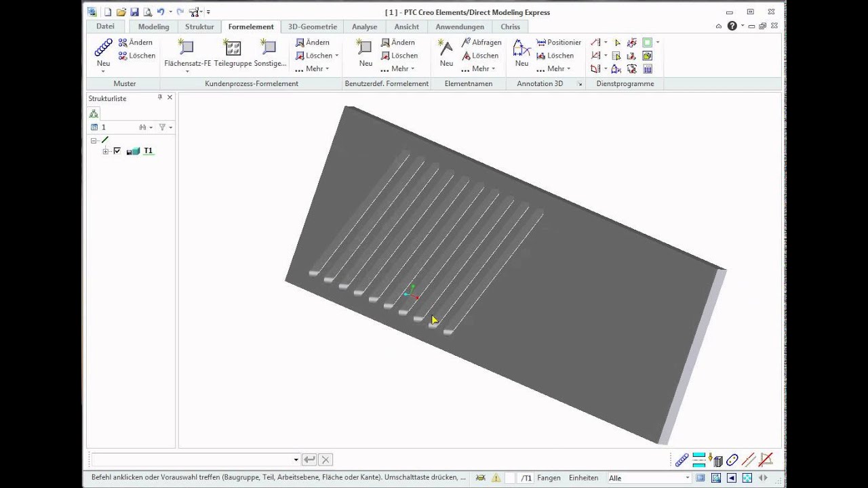The image size is (868, 488).
Task: Click Positionier in Annotation 3D group
Action: (x=559, y=42)
